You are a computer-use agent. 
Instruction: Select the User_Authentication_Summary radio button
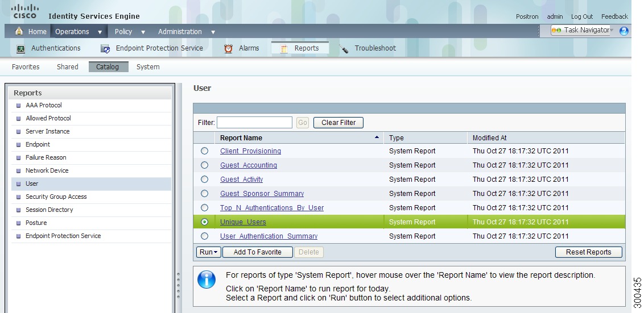(x=205, y=236)
